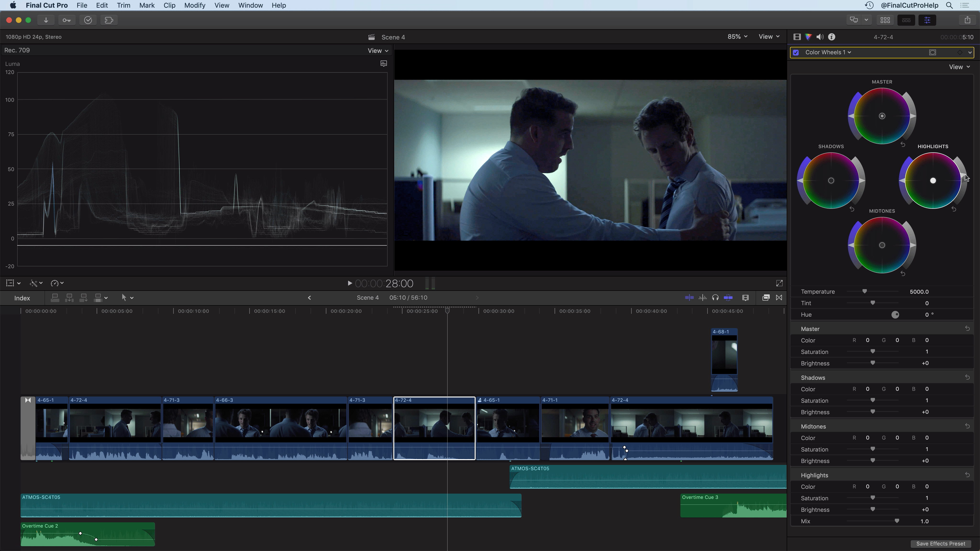Reset the Shadows parameters section
This screenshot has width=980, height=551.
pos(967,377)
